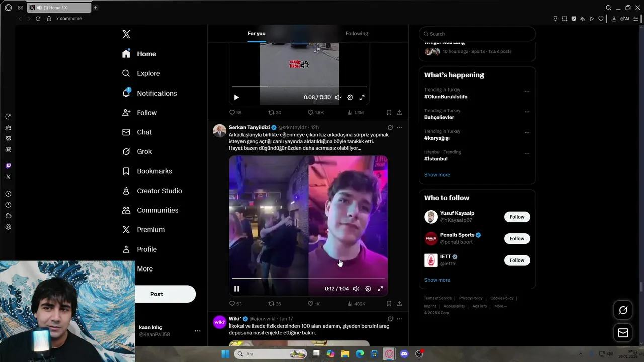Like the post with 1K likes
Viewport: 644px width, 362px height.
pos(314,304)
